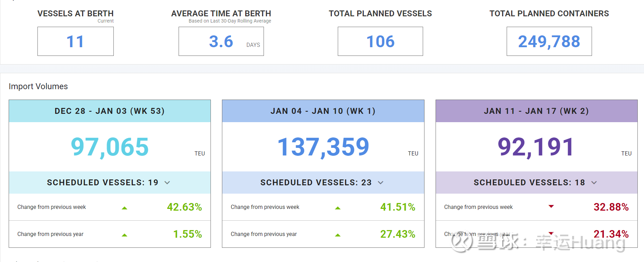Click the Total Planned Vessels 106 box
Screen dimensions: 644x262
pos(380,42)
